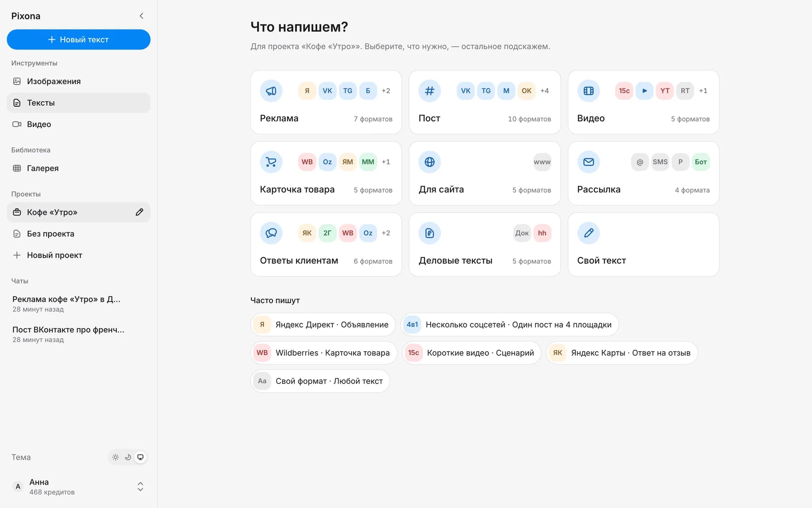Click the Карточка товара cart icon

(x=271, y=162)
